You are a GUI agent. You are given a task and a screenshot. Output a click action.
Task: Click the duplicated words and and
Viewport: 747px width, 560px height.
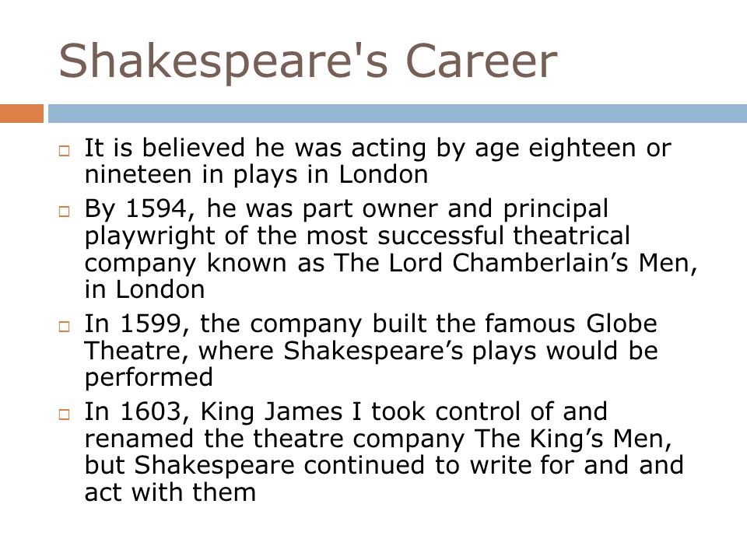pos(633,465)
